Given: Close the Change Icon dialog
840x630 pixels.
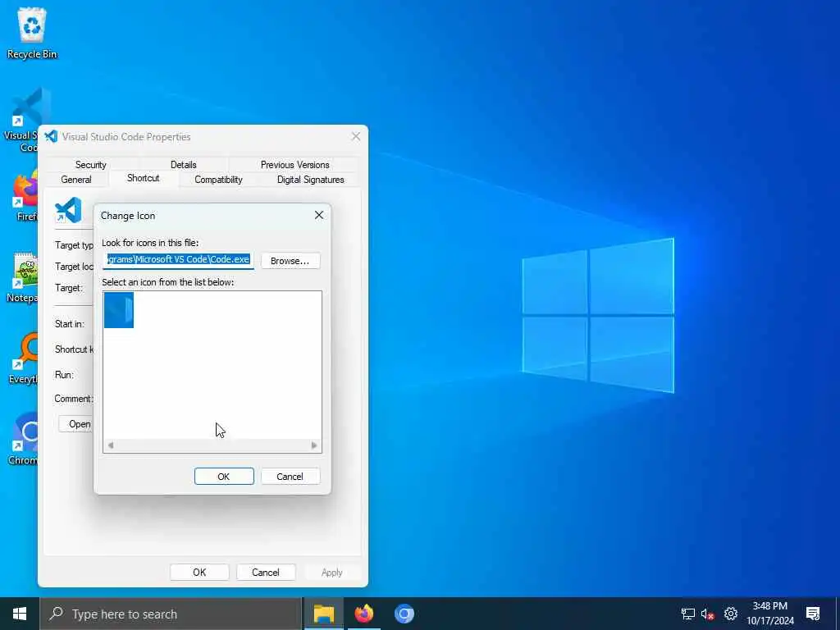Looking at the screenshot, I should click(319, 215).
